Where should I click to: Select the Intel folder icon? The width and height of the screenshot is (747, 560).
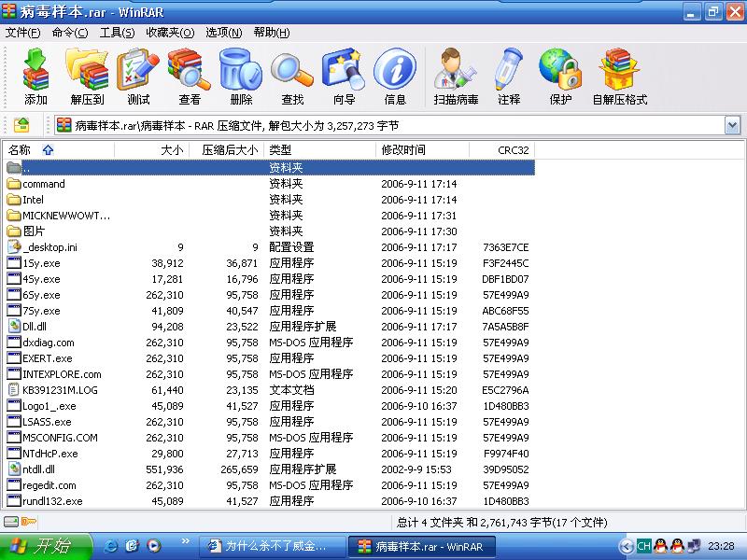14,200
